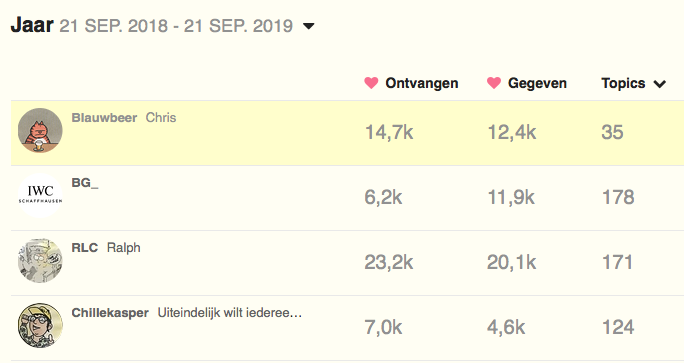Open the BG_ user profile link
Screen dimensions: 684x363
[x=85, y=183]
